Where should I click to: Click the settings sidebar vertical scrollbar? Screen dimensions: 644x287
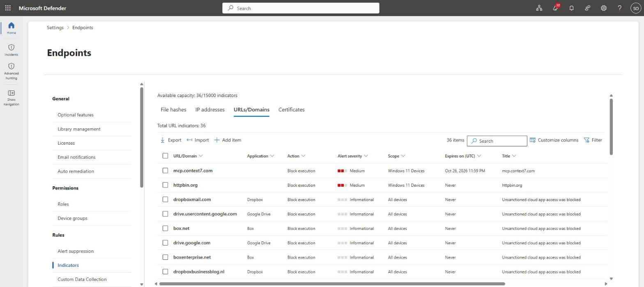point(142,137)
